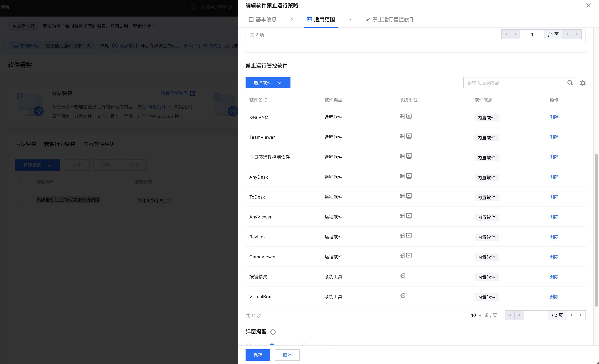Click next page arrow in upper 共 2 项 pager

567,34
